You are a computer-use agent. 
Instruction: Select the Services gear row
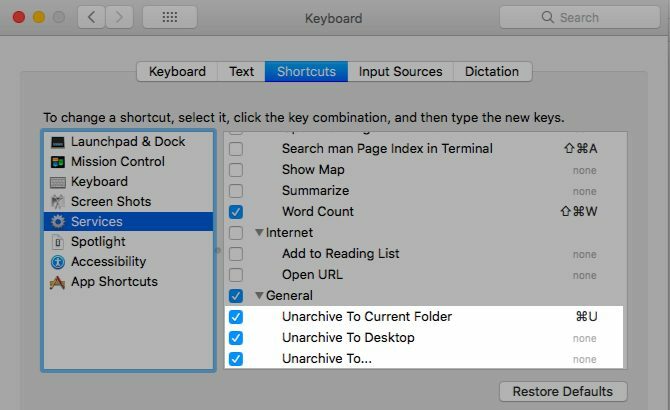(x=129, y=222)
